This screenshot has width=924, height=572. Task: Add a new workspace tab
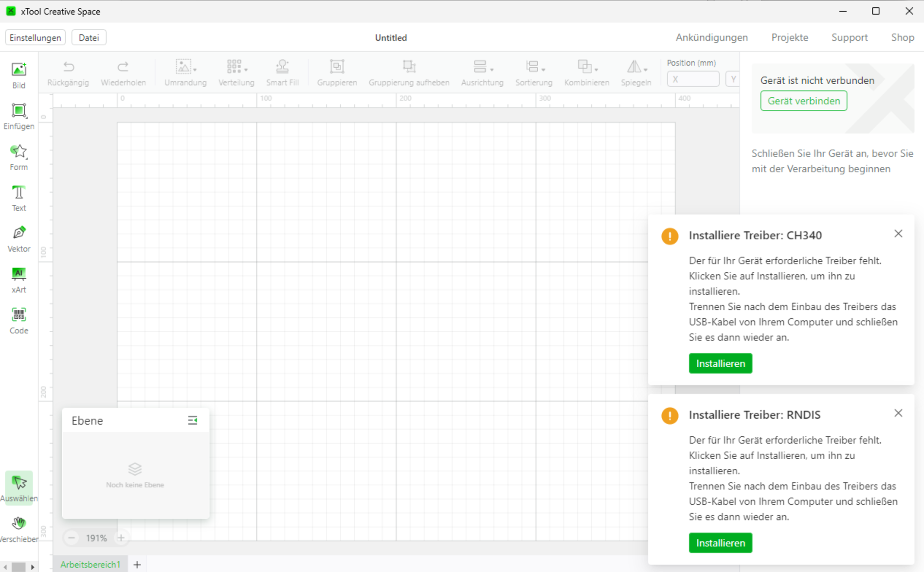tap(137, 564)
